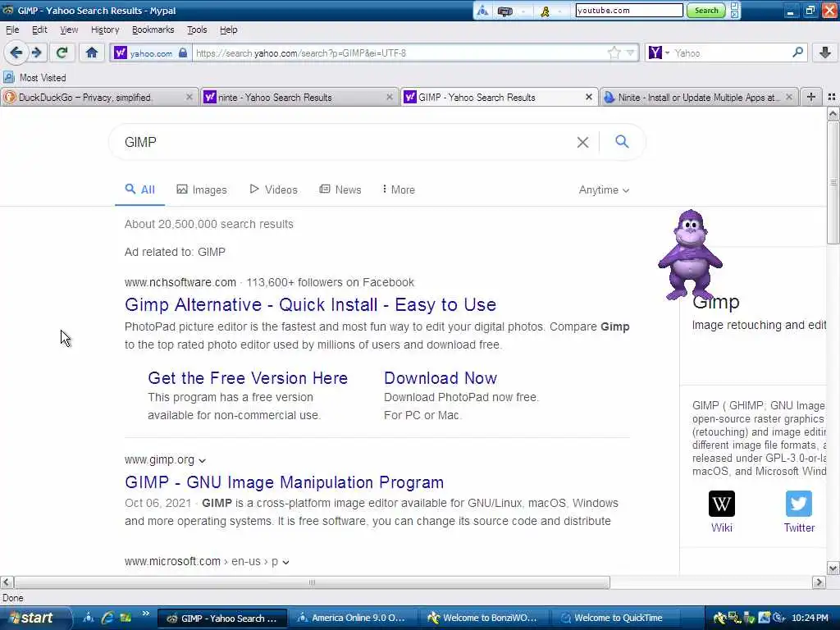This screenshot has height=630, width=840.
Task: Clear the GIMP search query with X
Action: click(x=582, y=142)
